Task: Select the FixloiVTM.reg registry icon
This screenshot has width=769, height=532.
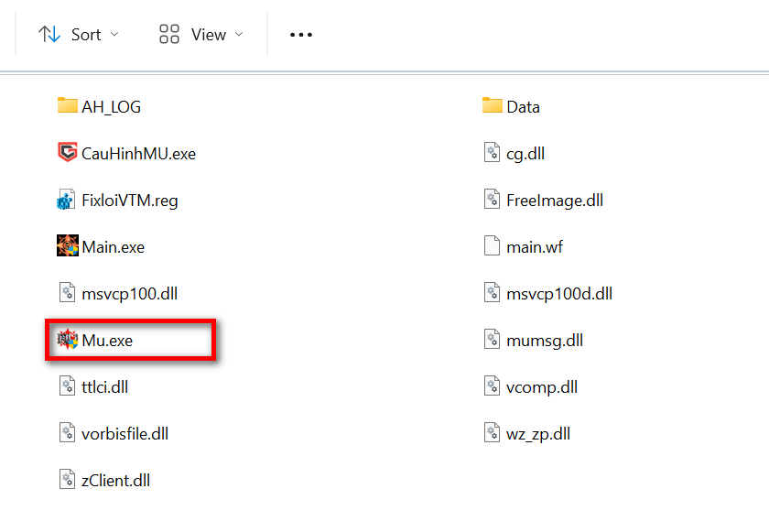Action: pyautogui.click(x=67, y=201)
